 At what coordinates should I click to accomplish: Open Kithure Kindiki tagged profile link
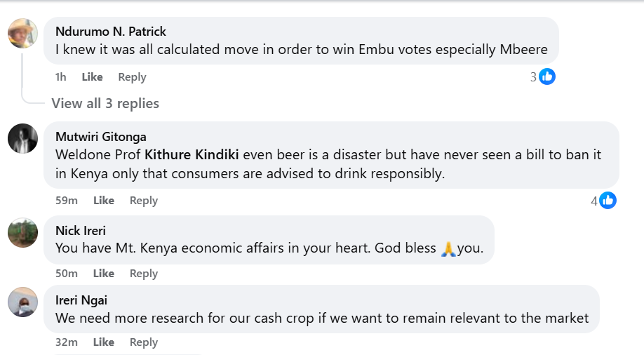coord(192,154)
